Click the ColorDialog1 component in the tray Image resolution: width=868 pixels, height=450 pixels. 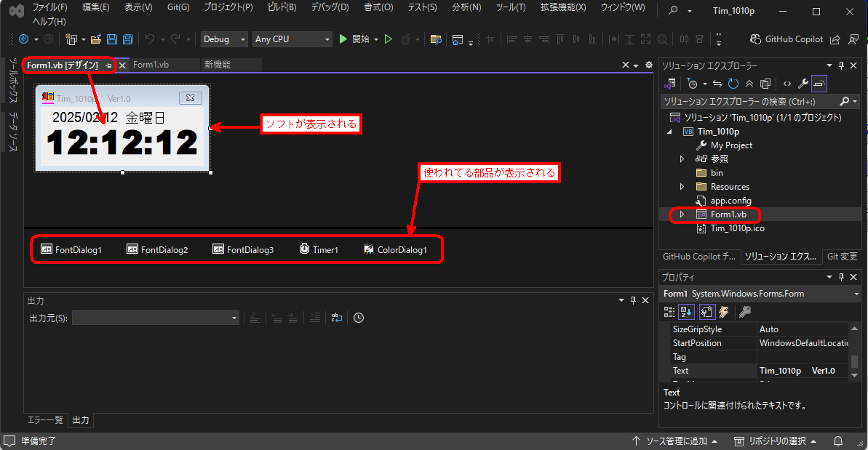[x=395, y=249]
